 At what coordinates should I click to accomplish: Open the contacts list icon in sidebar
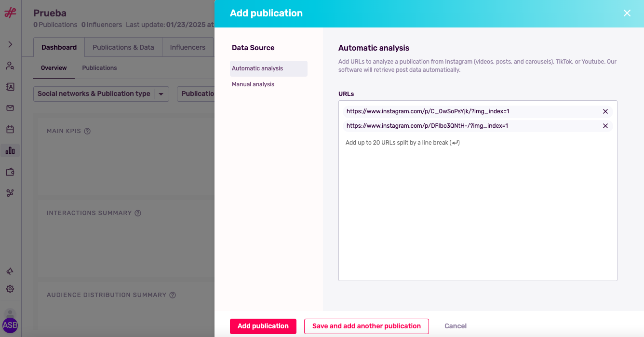pos(10,87)
